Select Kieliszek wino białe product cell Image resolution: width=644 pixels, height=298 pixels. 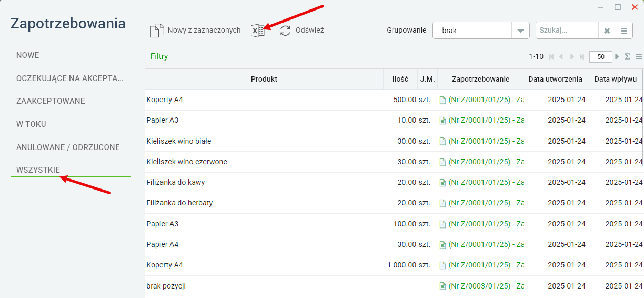(264, 141)
